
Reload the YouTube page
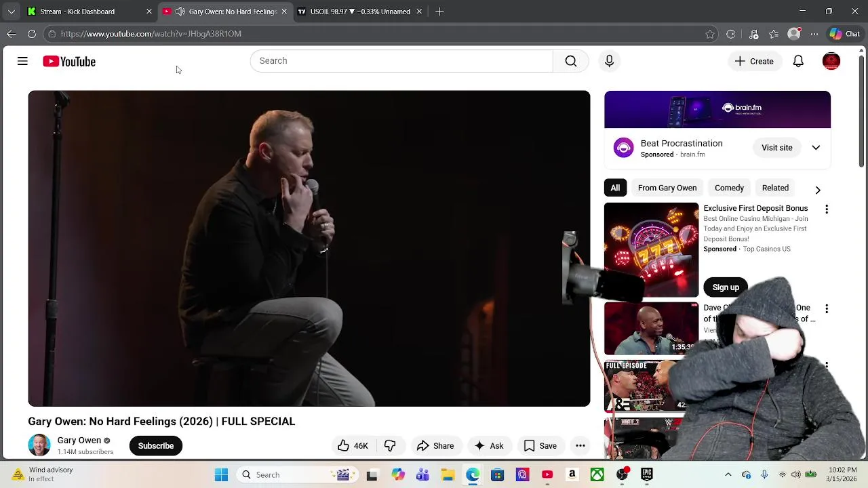(32, 34)
